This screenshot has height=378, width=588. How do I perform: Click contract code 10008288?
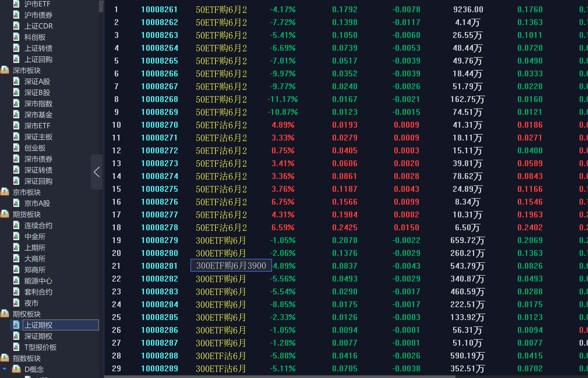[x=159, y=356]
